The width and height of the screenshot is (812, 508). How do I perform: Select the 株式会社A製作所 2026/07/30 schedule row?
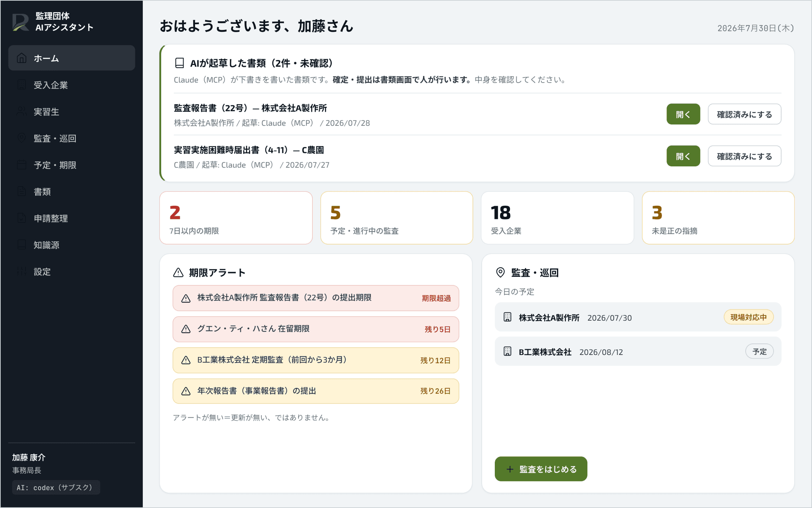click(x=638, y=317)
